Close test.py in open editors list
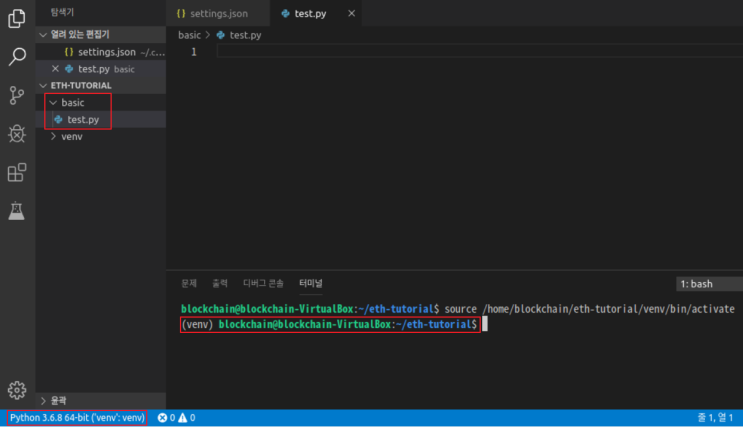 [x=55, y=69]
